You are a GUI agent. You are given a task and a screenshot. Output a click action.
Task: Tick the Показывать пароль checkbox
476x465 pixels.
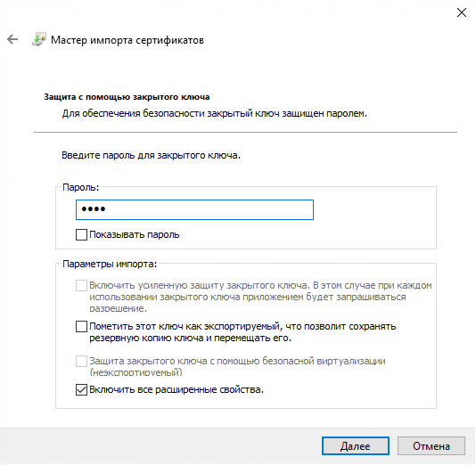(x=81, y=235)
